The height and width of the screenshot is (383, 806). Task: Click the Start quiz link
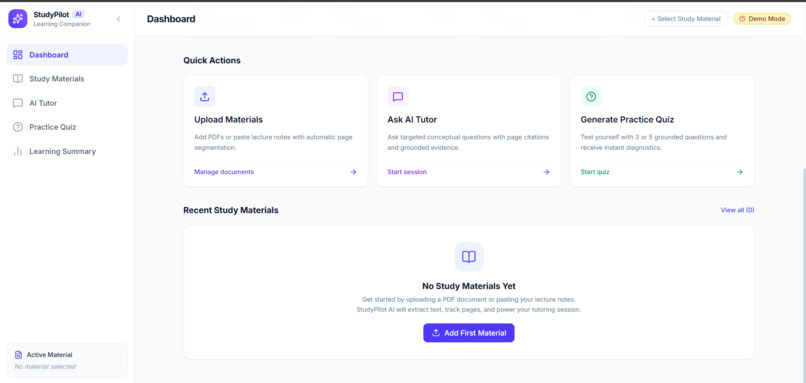click(595, 172)
